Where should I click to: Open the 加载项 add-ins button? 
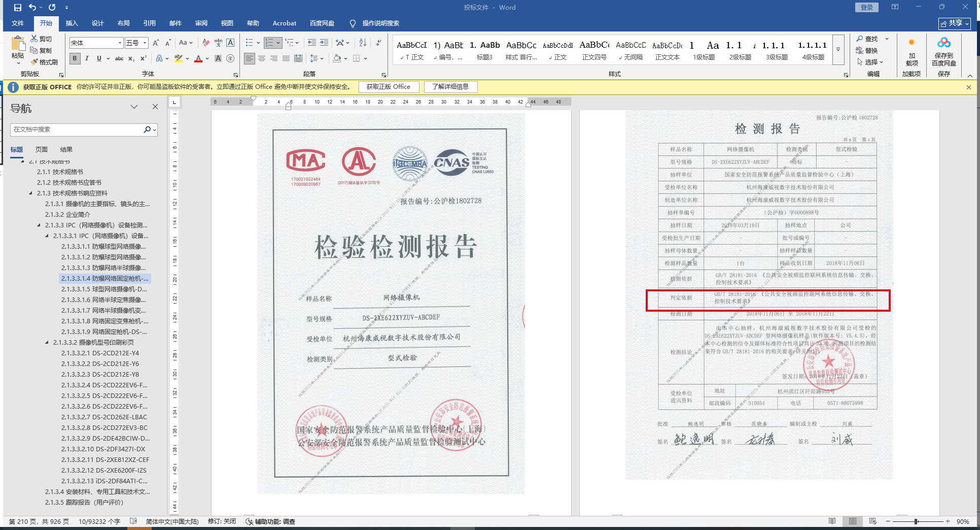coord(912,52)
